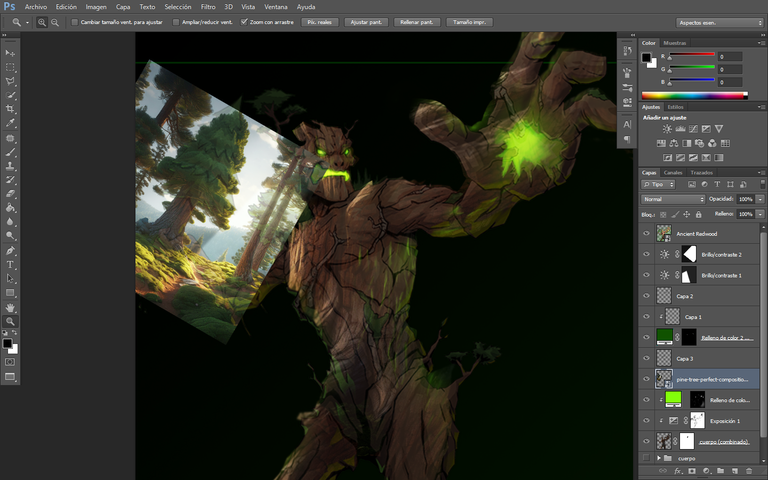Add a Color Balance adjustment
Screen dimensions: 768x480
click(x=674, y=143)
